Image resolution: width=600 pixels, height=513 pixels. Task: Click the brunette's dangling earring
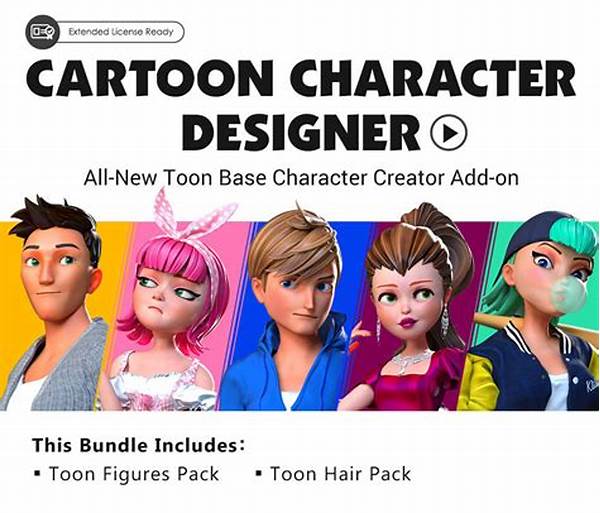pyautogui.click(x=445, y=319)
